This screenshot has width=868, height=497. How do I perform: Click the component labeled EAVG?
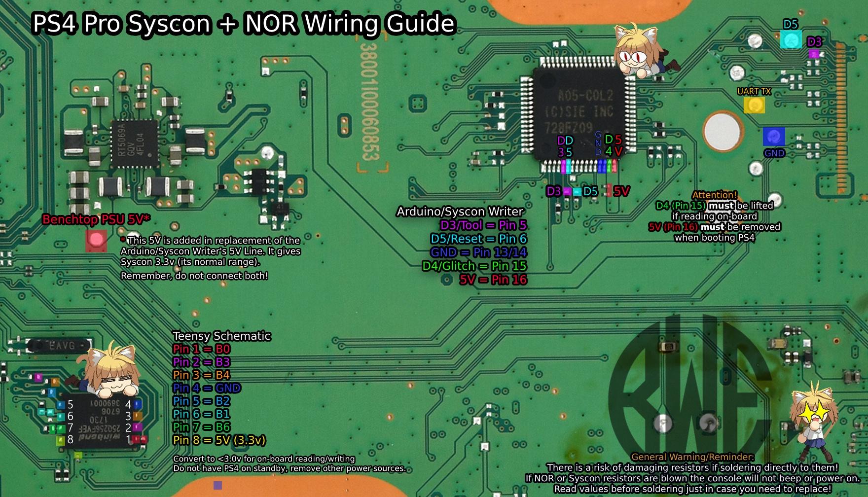pyautogui.click(x=59, y=346)
